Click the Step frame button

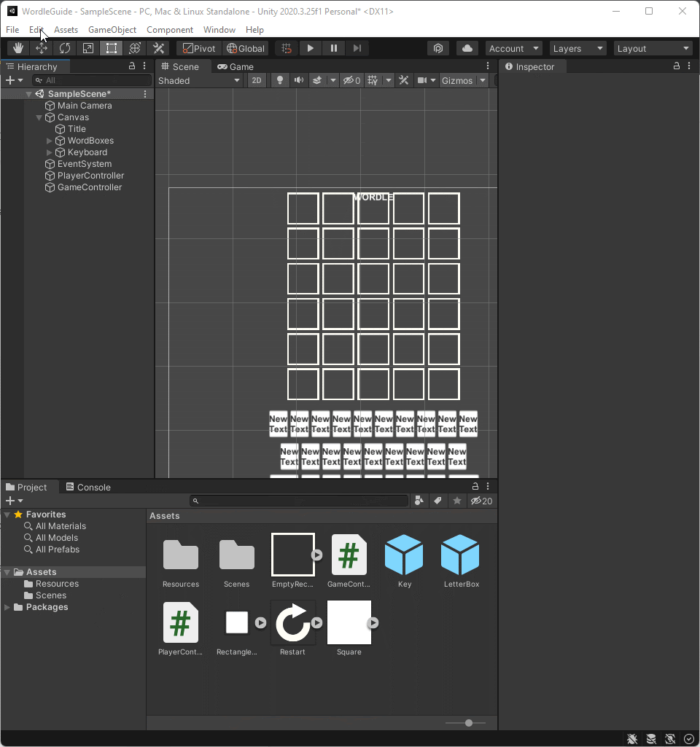[x=357, y=48]
